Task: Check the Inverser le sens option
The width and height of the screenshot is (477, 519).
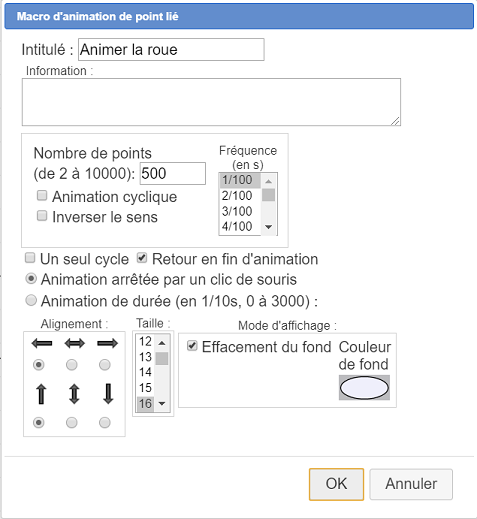Action: click(42, 216)
